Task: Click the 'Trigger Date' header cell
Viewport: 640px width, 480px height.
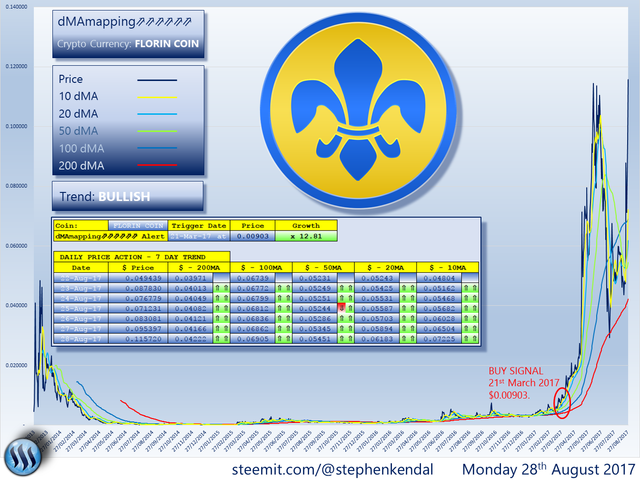Action: point(199,225)
